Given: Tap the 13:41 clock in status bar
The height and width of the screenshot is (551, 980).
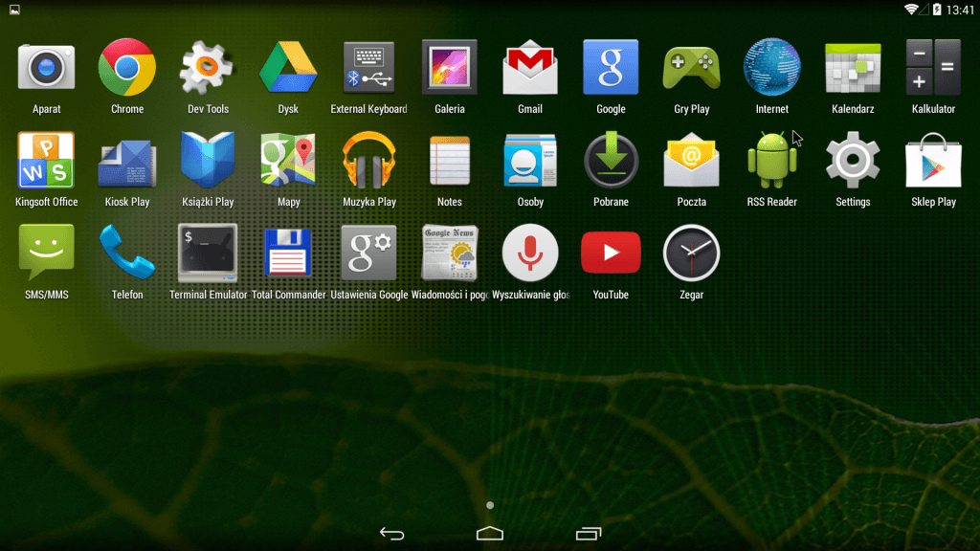Looking at the screenshot, I should (960, 10).
